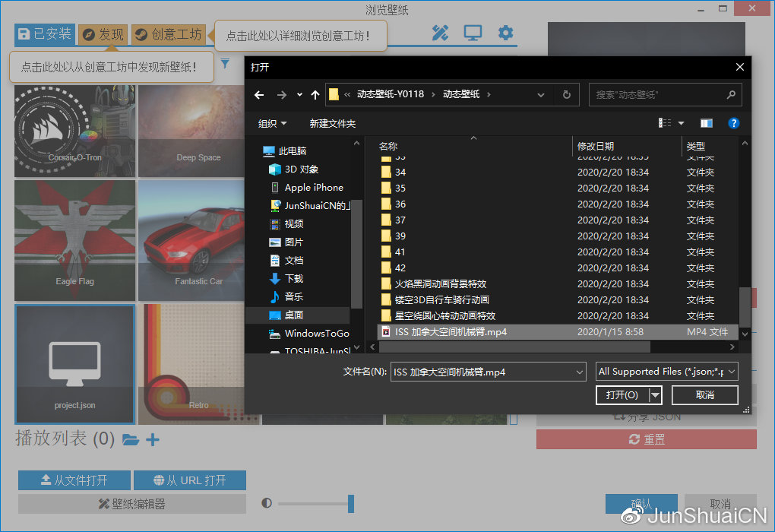Change view layout icon in dialog toolbar
Screen dimensions: 775x532
coord(665,123)
